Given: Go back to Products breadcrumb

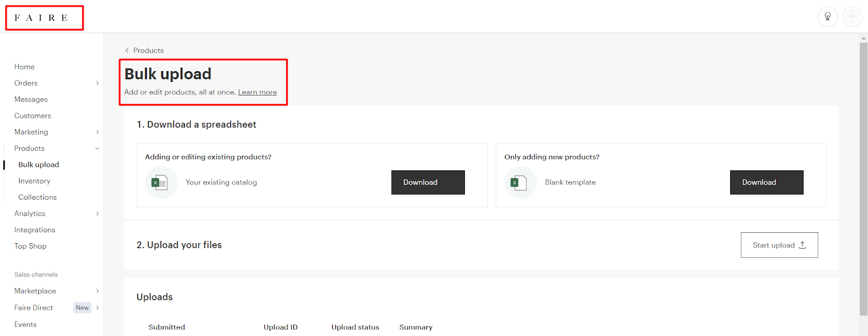Looking at the screenshot, I should point(149,50).
